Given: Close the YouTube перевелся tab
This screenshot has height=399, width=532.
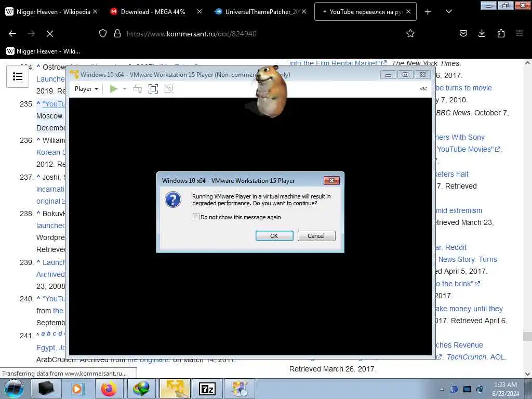Looking at the screenshot, I should point(408,11).
